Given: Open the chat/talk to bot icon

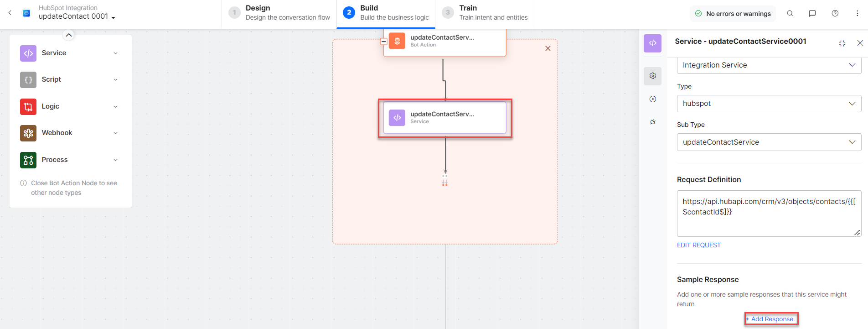Looking at the screenshot, I should coord(812,14).
